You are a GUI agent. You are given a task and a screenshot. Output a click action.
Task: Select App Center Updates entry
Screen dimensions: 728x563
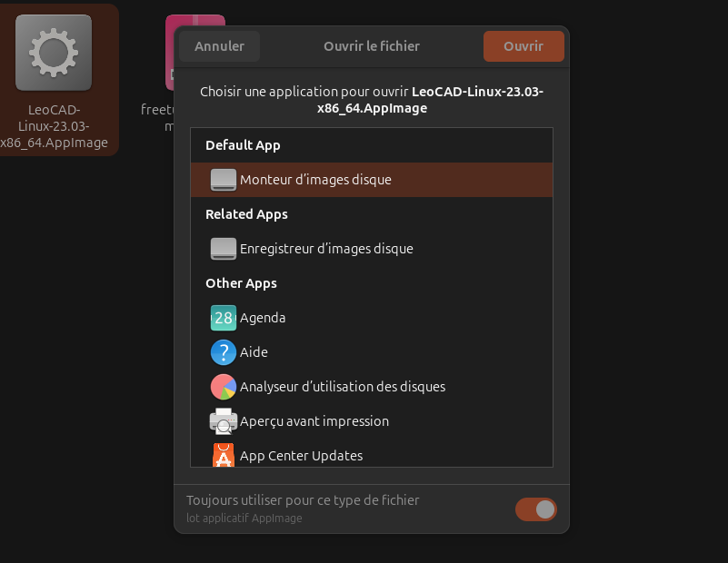coord(372,455)
